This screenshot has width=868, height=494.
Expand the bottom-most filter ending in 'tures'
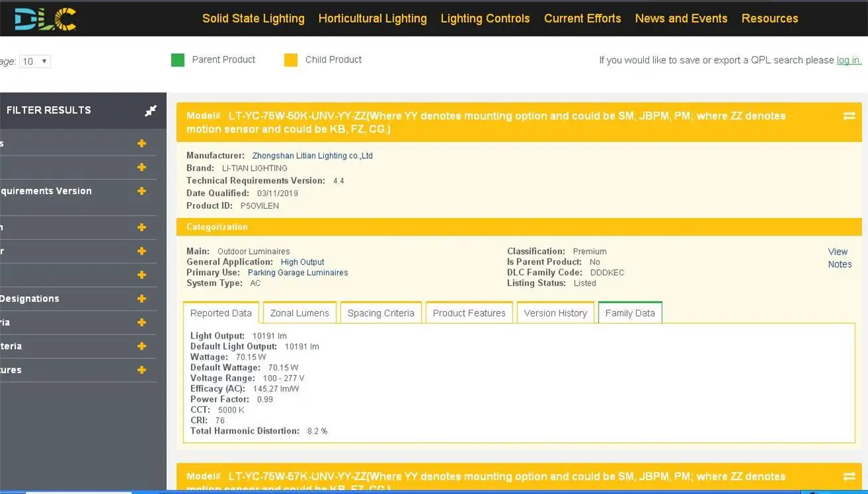(142, 370)
